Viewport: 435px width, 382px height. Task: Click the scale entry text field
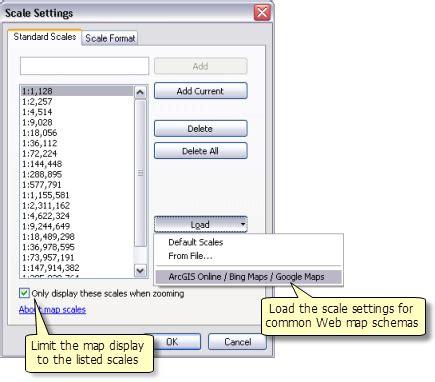coord(84,66)
